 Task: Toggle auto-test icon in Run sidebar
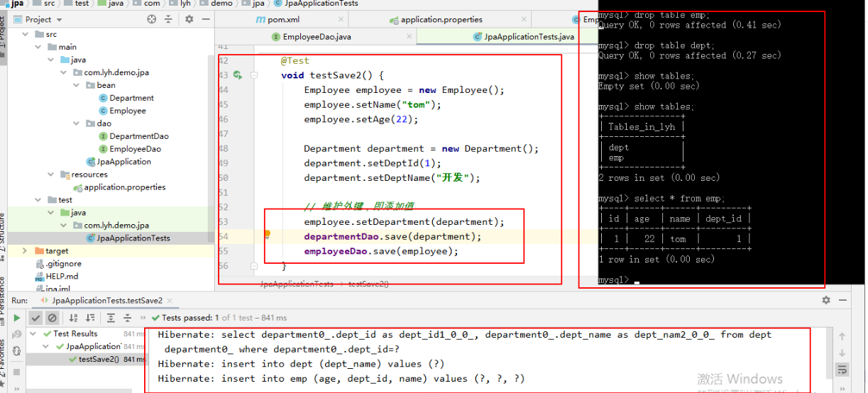tap(16, 350)
